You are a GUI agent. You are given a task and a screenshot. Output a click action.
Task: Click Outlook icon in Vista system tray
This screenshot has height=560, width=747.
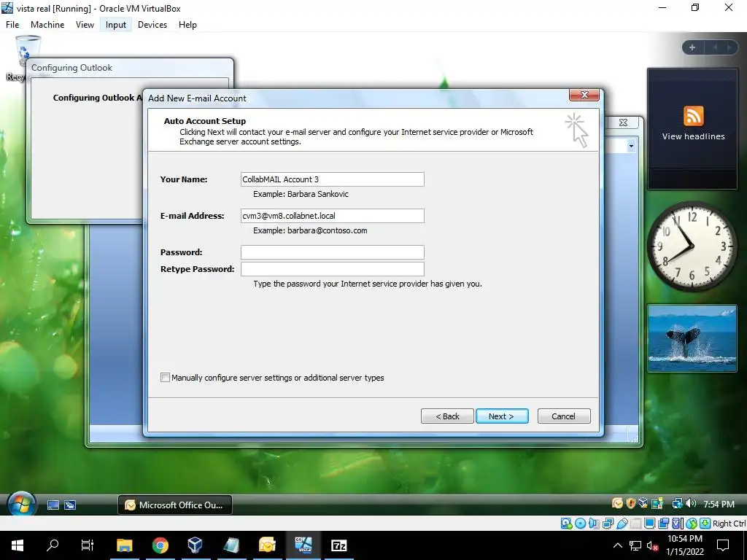[617, 503]
